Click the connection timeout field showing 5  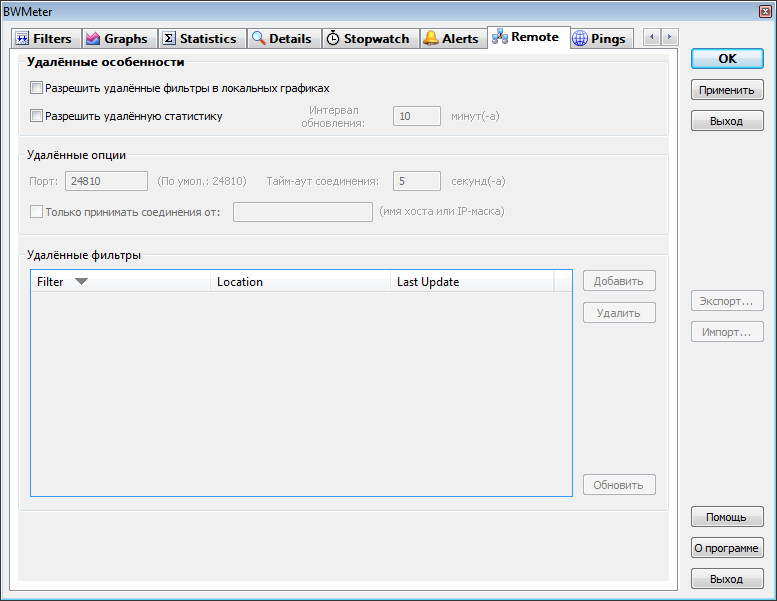[416, 181]
